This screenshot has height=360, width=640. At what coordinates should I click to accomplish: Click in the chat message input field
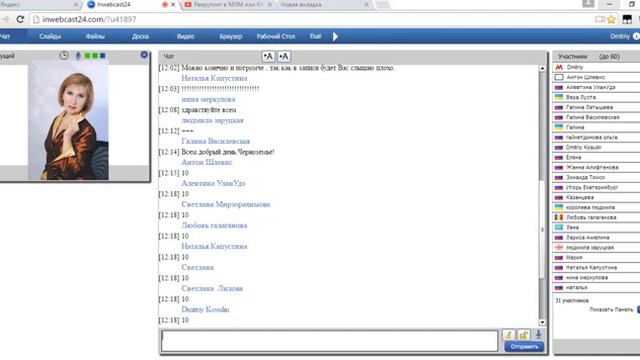(329, 341)
